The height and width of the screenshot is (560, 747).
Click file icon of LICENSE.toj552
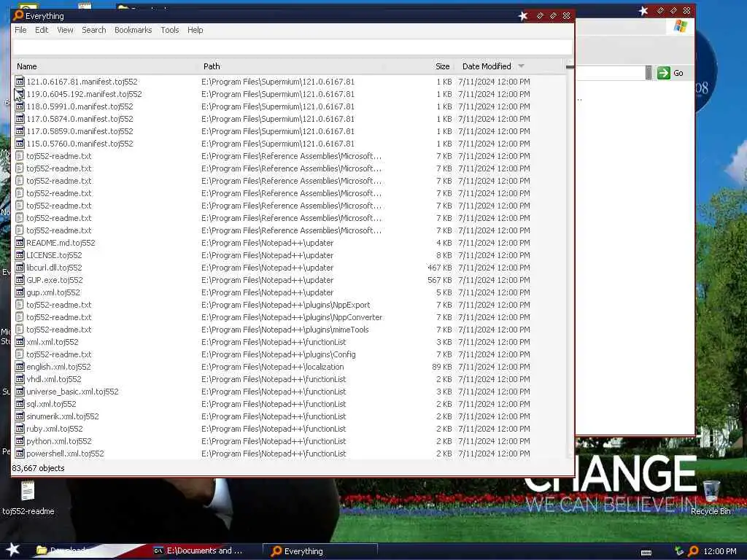tap(20, 254)
